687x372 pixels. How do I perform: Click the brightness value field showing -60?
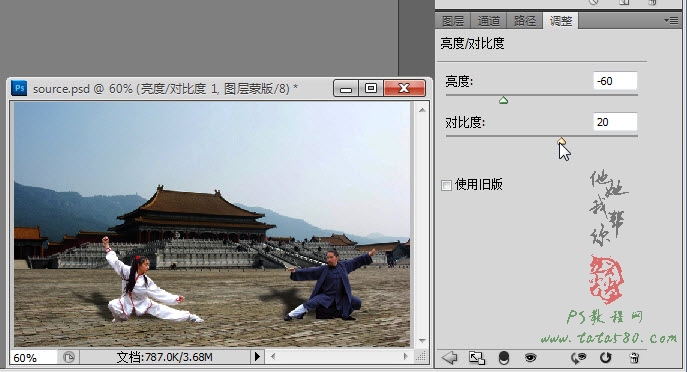(x=615, y=81)
